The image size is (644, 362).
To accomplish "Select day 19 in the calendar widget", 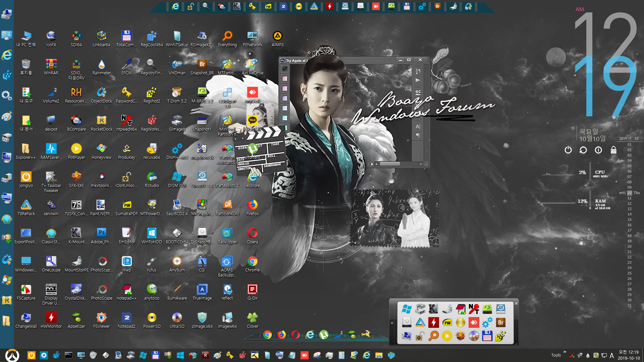I will (629, 241).
